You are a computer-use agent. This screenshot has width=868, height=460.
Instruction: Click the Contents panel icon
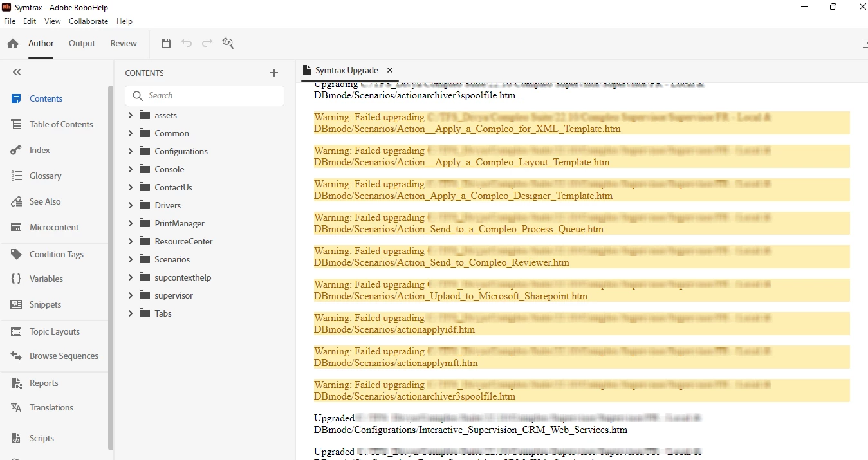tap(17, 98)
